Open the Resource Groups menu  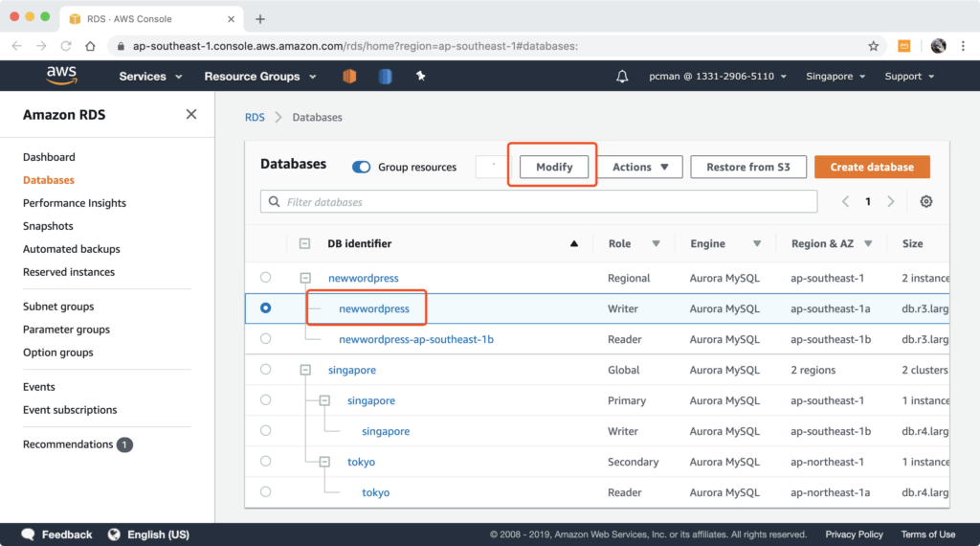click(260, 77)
